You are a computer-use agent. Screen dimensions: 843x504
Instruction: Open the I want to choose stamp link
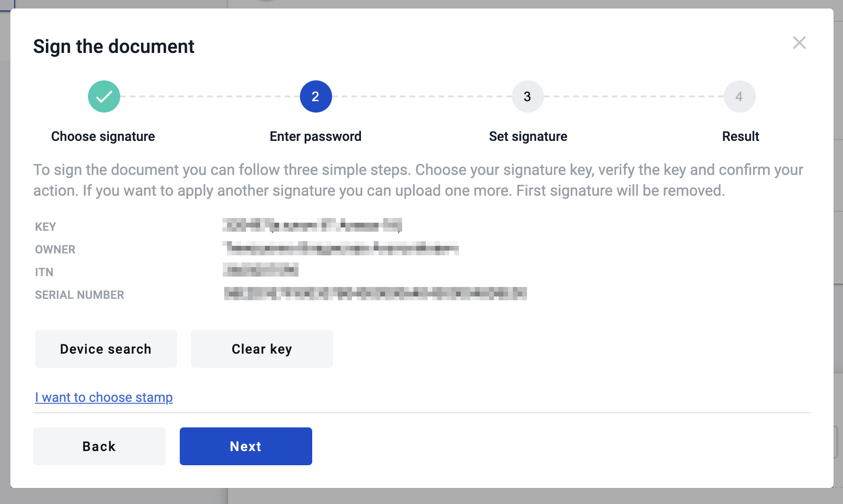click(x=104, y=397)
